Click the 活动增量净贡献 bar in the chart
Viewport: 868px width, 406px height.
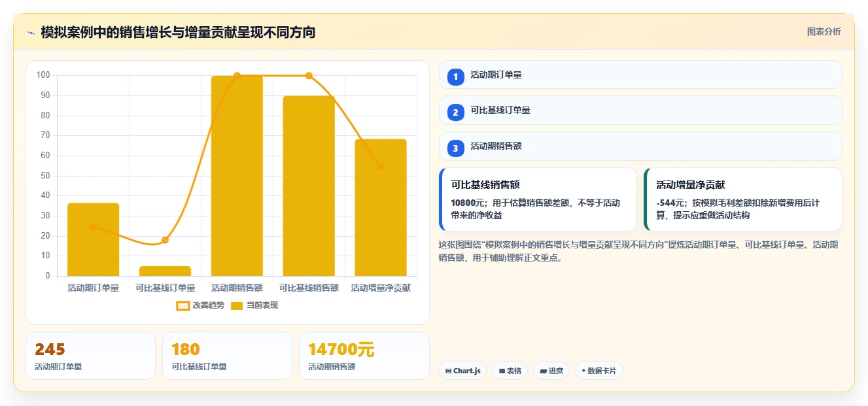(381, 207)
